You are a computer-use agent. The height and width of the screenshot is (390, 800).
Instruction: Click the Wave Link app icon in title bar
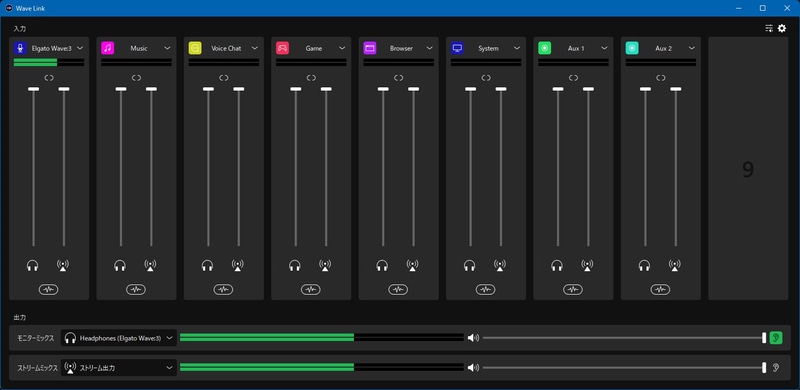pos(8,8)
